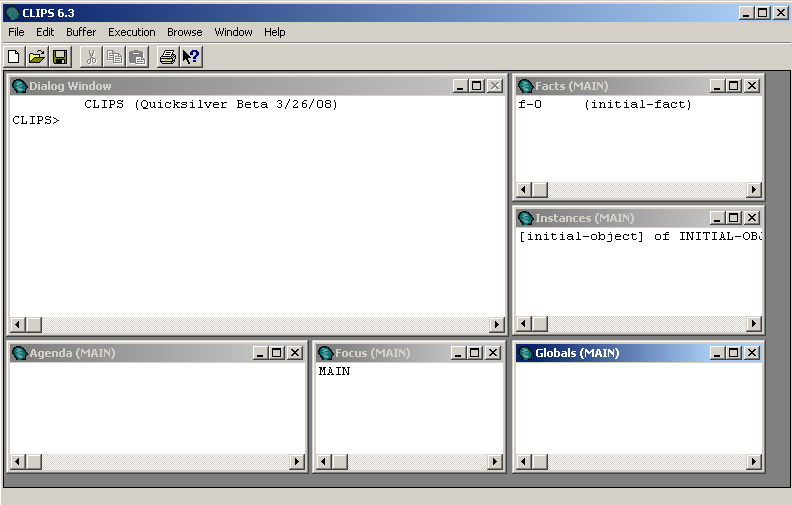Click the Dialog Window scrollbar thumb
Viewport: 792px width, 505px height.
pos(34,324)
